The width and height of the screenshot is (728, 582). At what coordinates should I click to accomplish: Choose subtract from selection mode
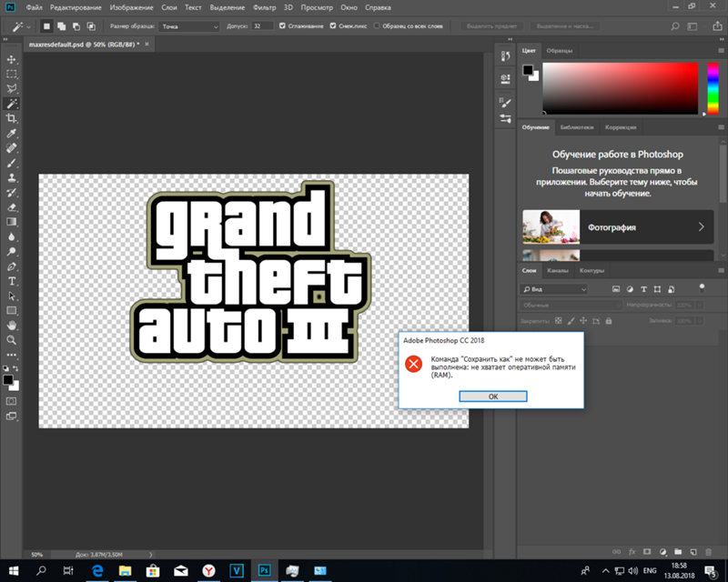click(x=76, y=26)
